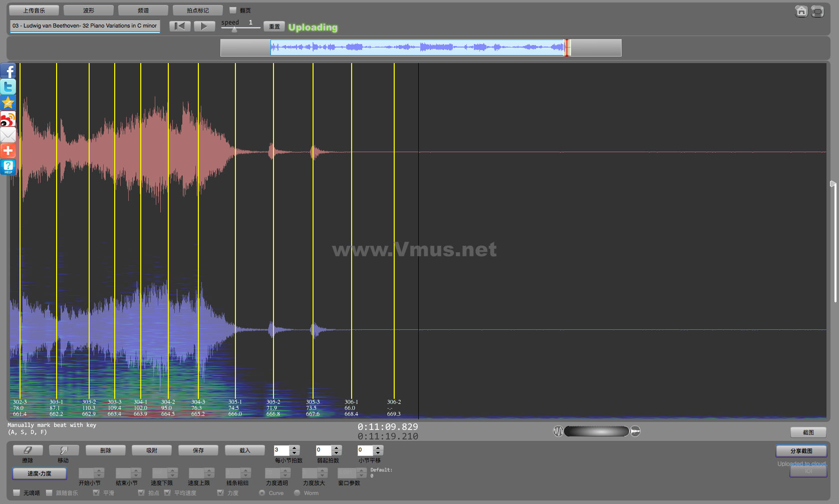
Task: Increase the 速度上限 tempo upper limit stepper
Action: coord(209,470)
